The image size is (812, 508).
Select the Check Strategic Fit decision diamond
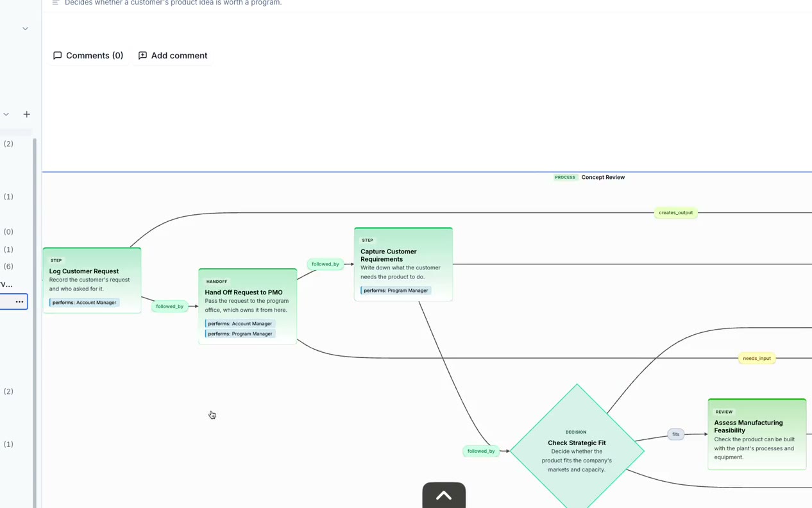pyautogui.click(x=577, y=450)
